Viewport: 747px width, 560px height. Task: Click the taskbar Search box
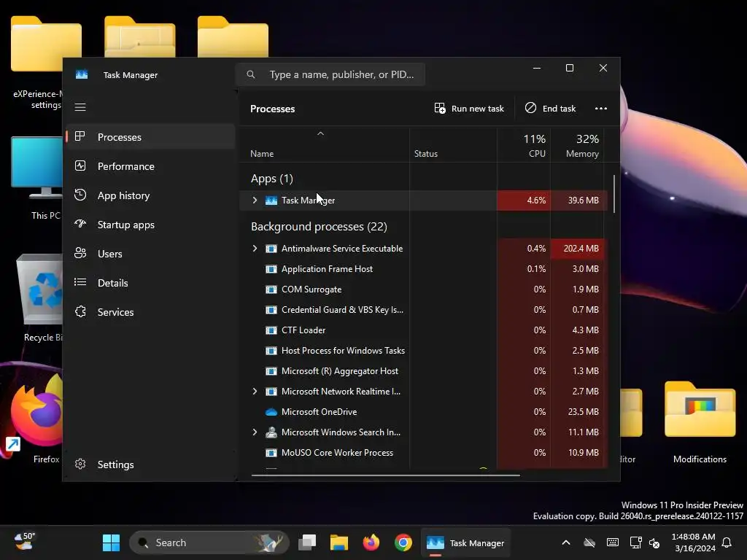pos(209,542)
